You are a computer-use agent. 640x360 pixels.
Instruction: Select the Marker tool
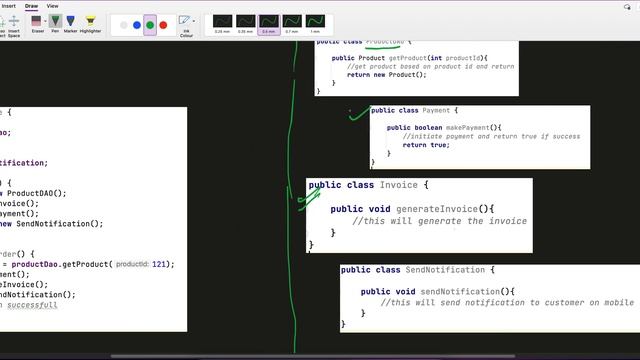(70, 24)
